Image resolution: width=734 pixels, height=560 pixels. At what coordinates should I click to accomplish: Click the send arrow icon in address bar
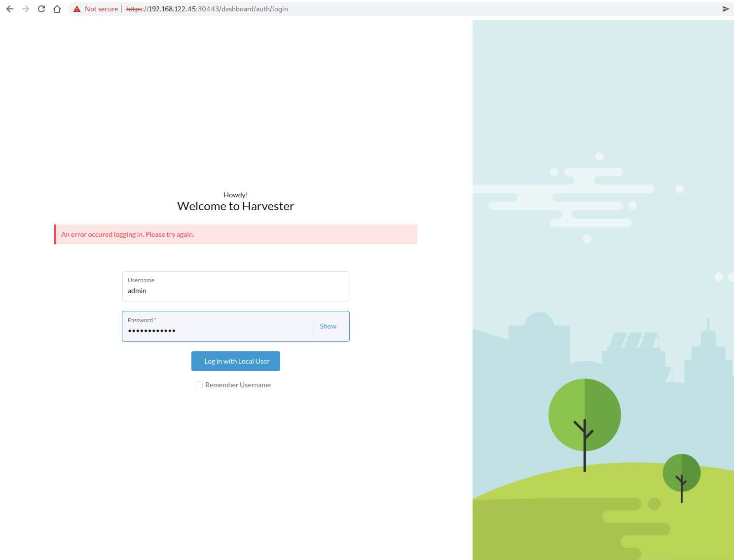tap(726, 9)
